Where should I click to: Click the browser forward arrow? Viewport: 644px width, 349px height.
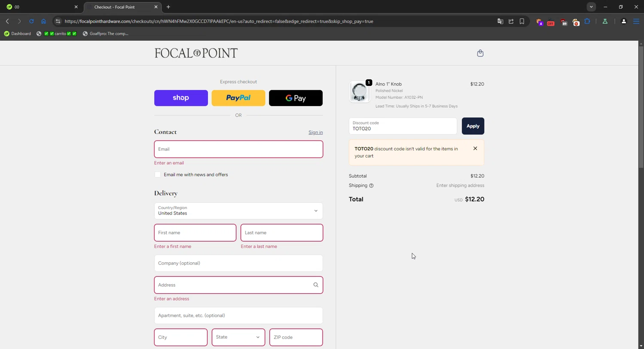(x=19, y=21)
